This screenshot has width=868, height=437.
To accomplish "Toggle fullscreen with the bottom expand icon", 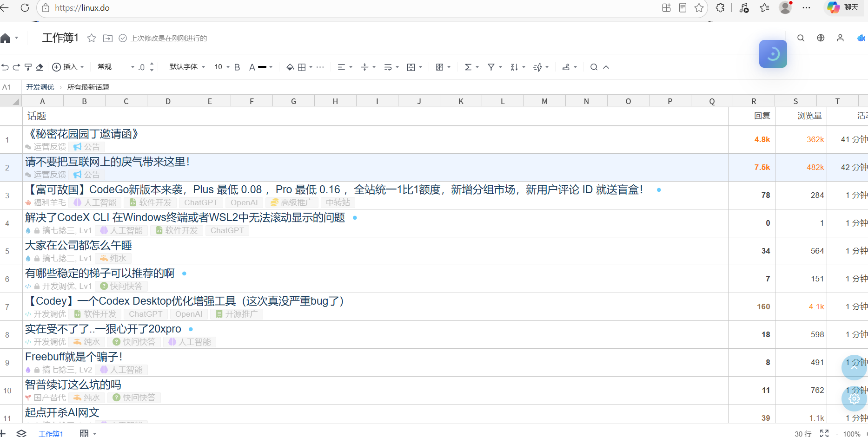I will click(824, 433).
